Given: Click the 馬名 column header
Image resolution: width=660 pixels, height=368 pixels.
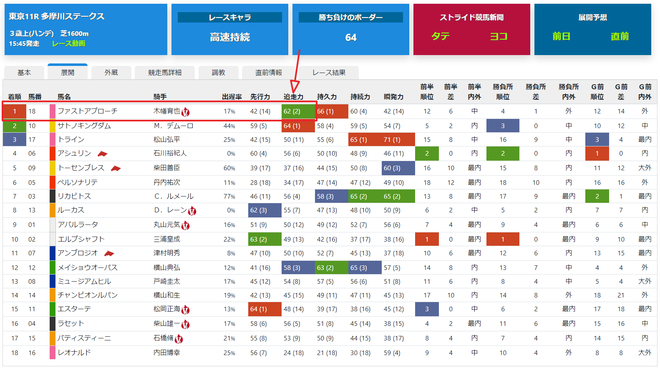Looking at the screenshot, I should pos(64,97).
